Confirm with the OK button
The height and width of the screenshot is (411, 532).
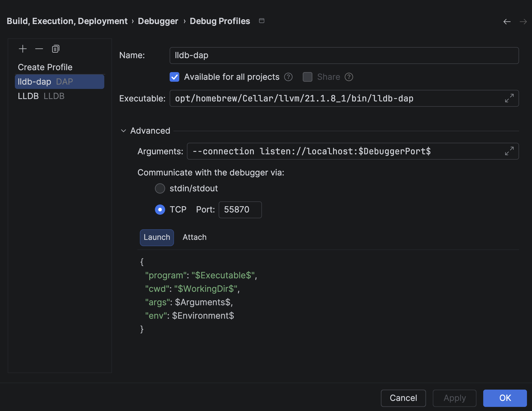(x=505, y=398)
